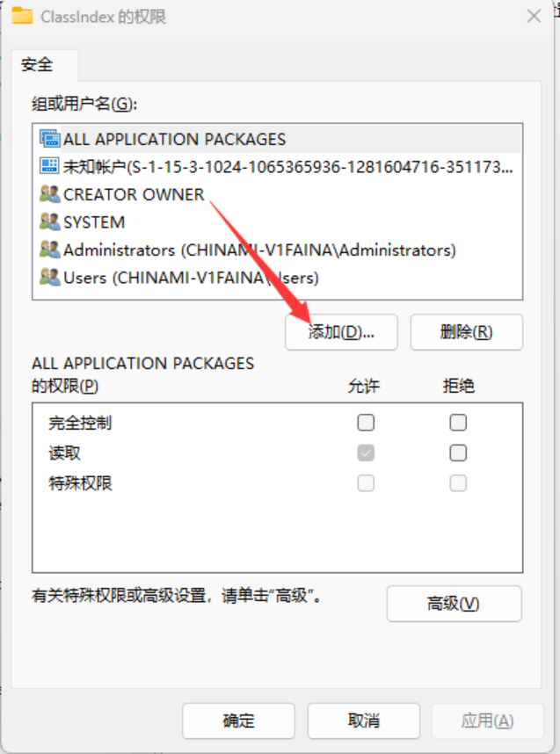Check Allow for 完全控制 (full control)
Image resolution: width=560 pixels, height=754 pixels.
[x=366, y=423]
